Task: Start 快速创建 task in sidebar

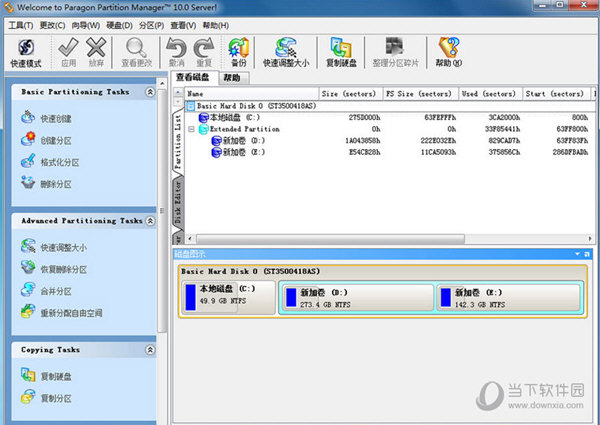Action: point(46,118)
